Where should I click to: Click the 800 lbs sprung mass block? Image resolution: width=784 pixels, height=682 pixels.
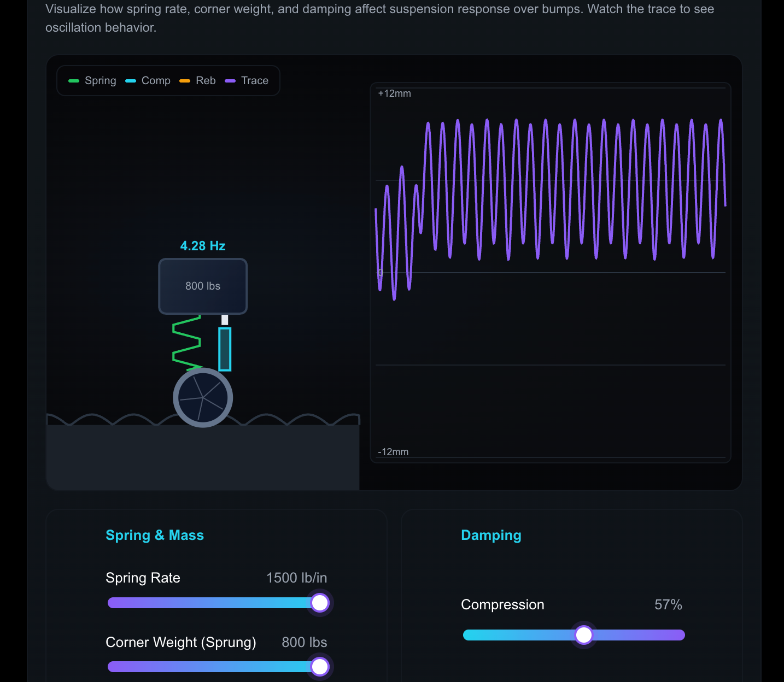click(x=202, y=286)
